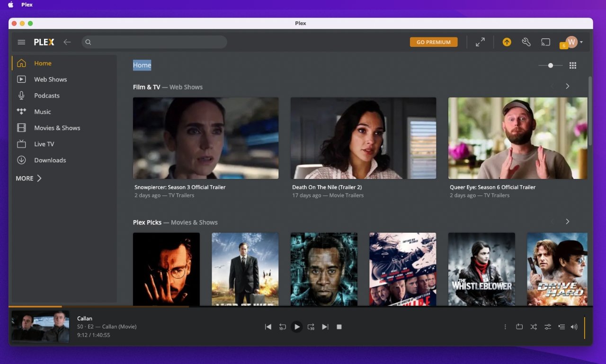
Task: Click the Callan title in player
Action: pos(85,319)
